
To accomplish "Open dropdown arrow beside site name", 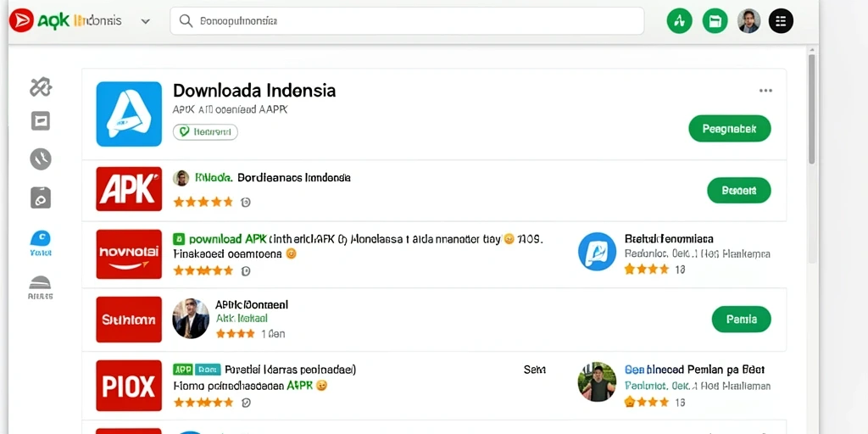I will [x=146, y=21].
